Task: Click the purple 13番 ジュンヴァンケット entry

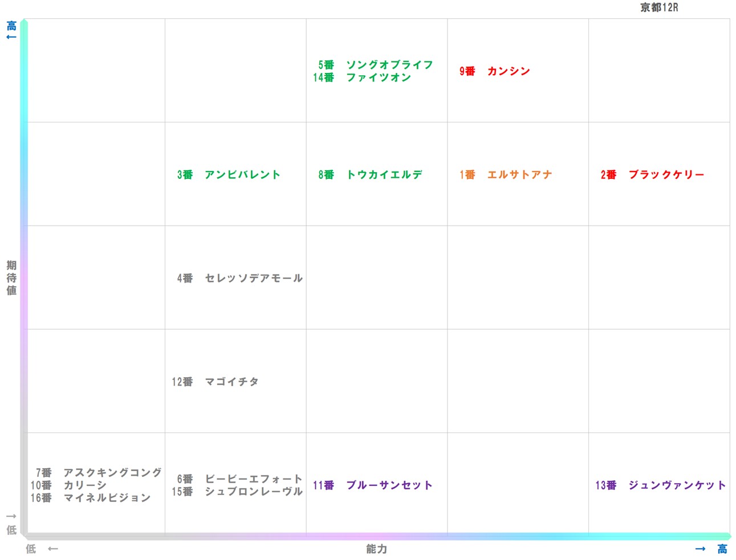Action: click(x=660, y=485)
